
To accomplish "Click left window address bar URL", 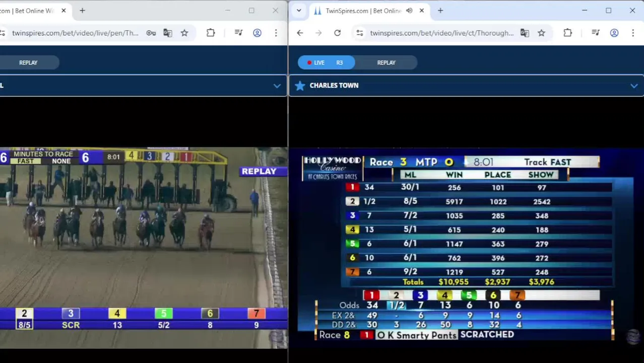I will (x=75, y=33).
